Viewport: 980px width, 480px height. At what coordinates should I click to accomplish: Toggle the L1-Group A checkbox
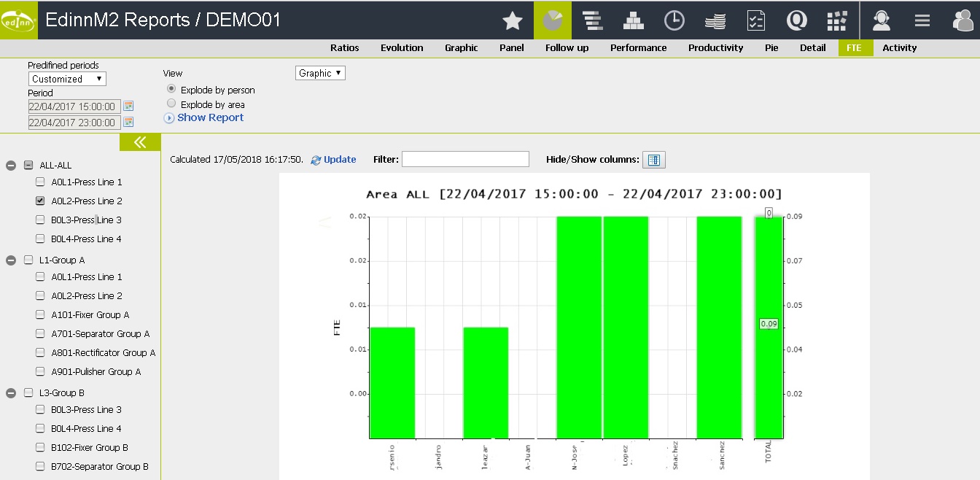click(28, 260)
